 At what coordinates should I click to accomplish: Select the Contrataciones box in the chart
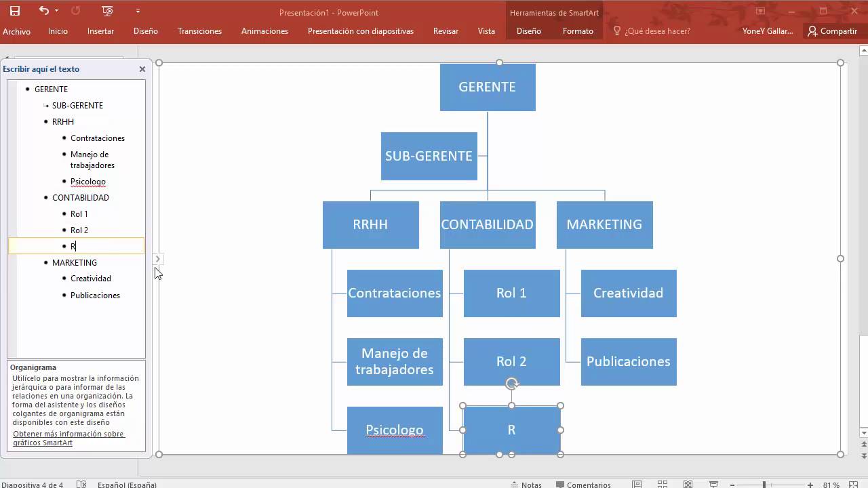[395, 293]
